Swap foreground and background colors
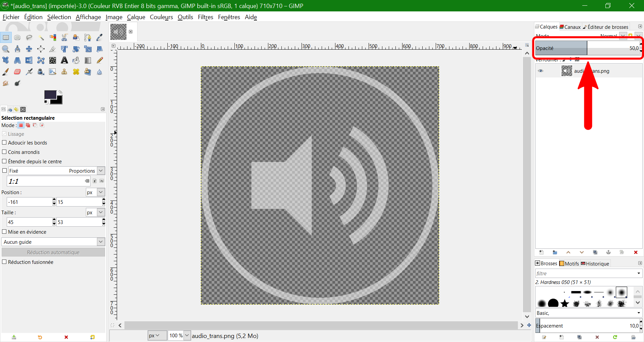Screen dimensions: 644x342 (60, 92)
